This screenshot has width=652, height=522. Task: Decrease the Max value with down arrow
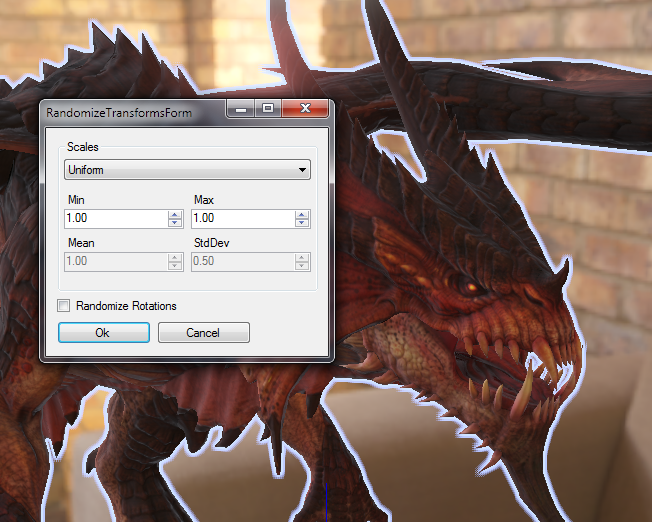point(302,223)
